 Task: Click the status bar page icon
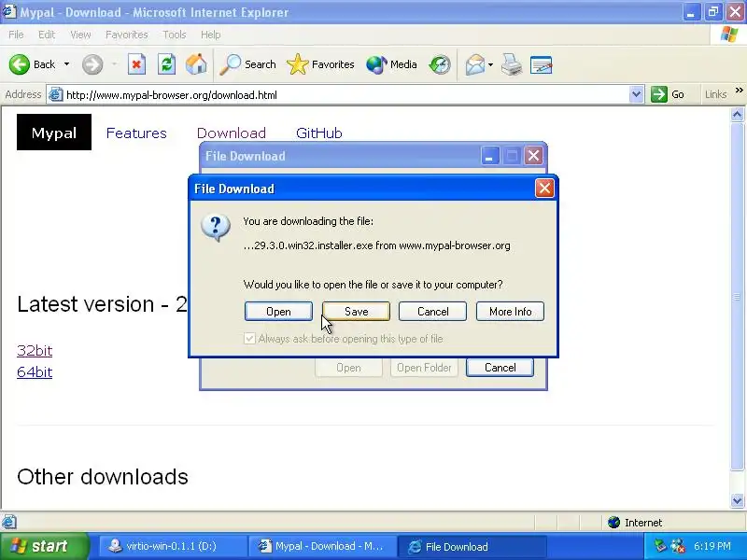9,522
